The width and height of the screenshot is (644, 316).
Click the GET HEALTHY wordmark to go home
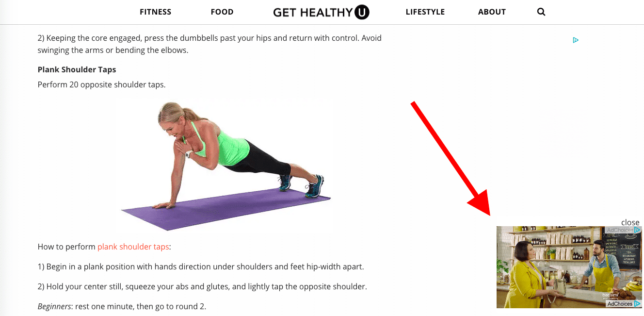coord(313,12)
